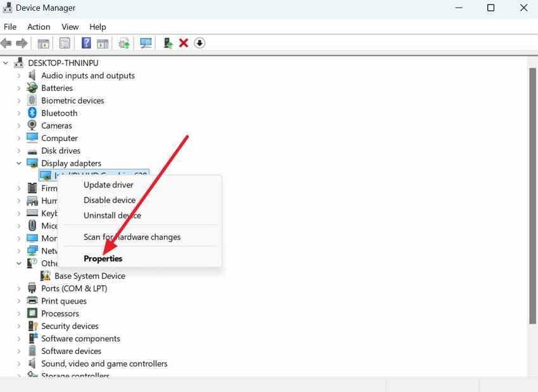Expand the Cameras chevron
Image resolution: width=538 pixels, height=392 pixels.
19,126
